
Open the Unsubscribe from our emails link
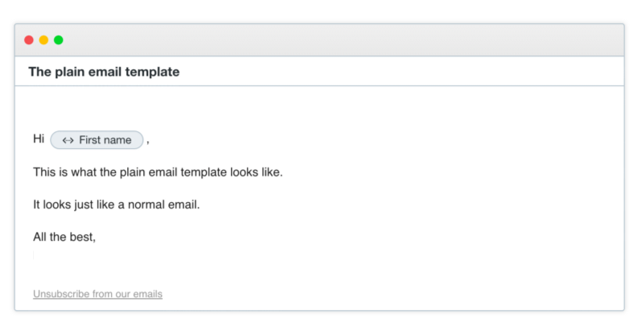[x=97, y=294]
